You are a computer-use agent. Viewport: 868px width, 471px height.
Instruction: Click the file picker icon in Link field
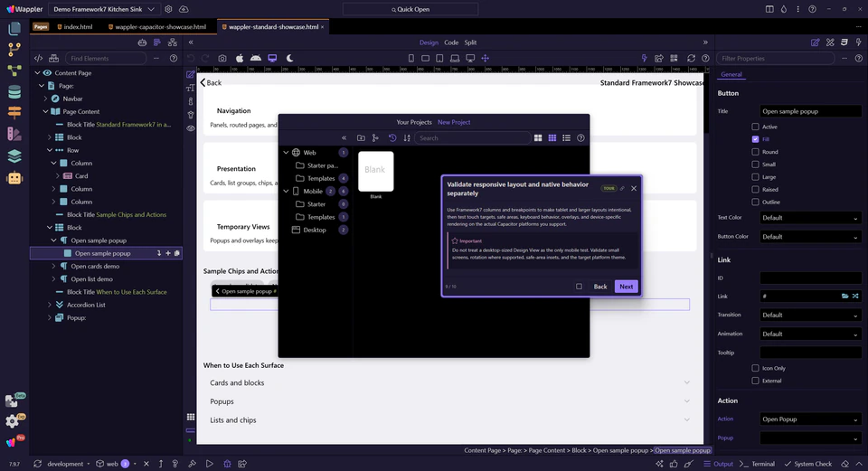pos(844,297)
